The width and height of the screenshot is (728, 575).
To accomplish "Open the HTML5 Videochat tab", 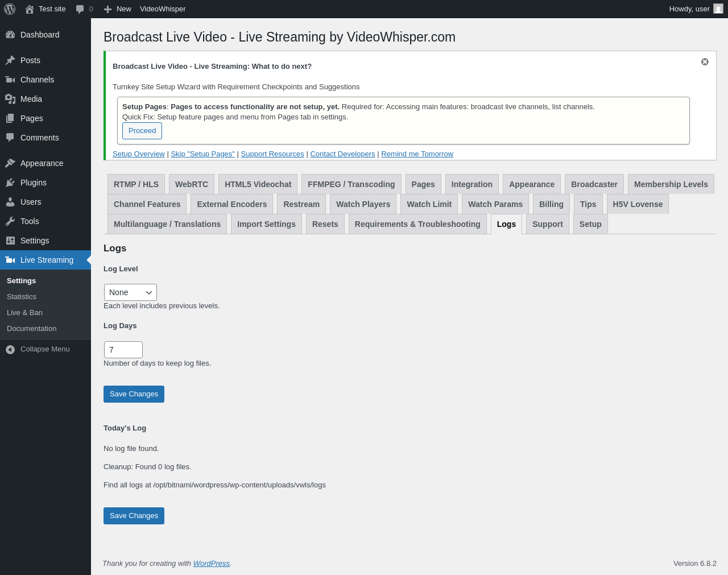I will click(258, 184).
